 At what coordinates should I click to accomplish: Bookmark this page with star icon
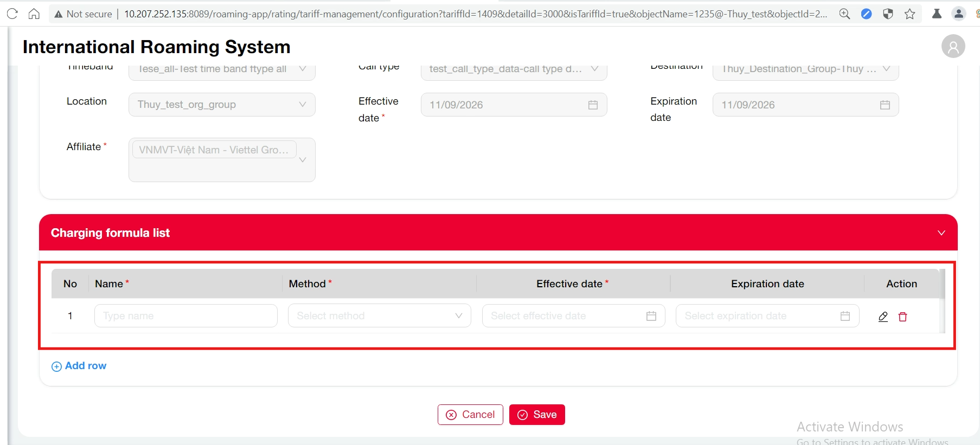click(909, 14)
